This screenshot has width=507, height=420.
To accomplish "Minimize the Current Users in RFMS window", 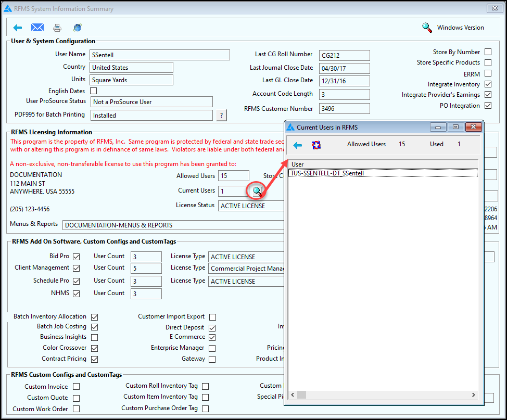I will [x=438, y=127].
